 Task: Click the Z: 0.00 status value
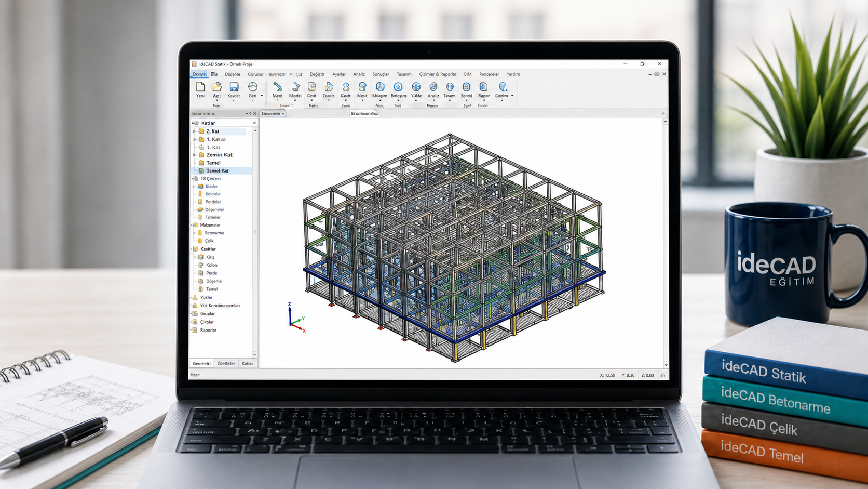(647, 375)
